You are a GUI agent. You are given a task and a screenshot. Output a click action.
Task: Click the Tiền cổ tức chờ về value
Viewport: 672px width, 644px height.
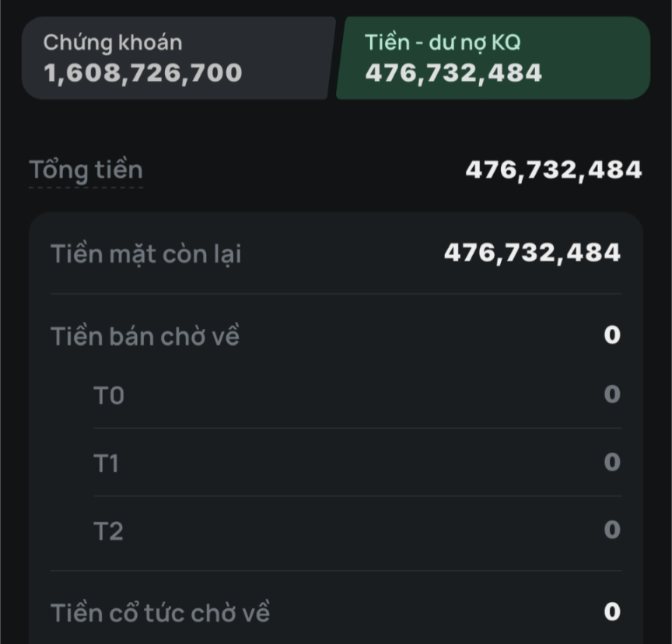point(612,611)
